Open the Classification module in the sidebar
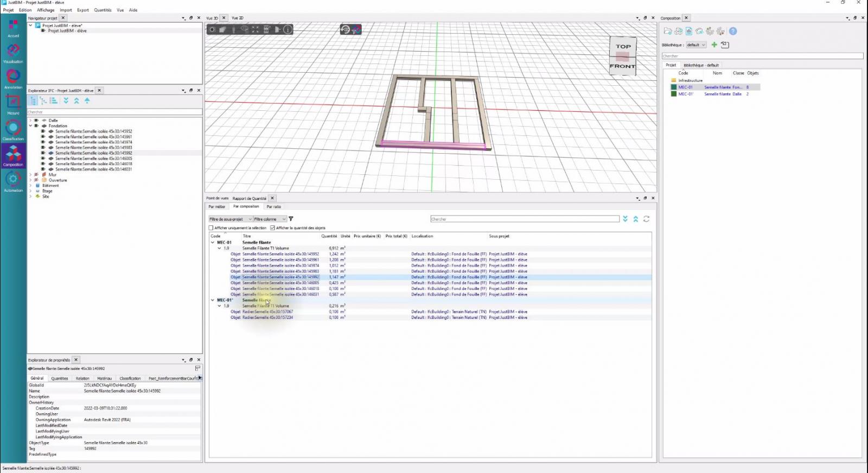This screenshot has width=868, height=473. (x=13, y=130)
